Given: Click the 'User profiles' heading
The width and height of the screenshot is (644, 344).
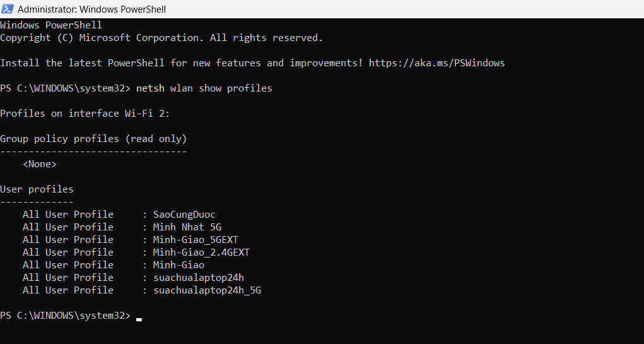Looking at the screenshot, I should pos(37,189).
